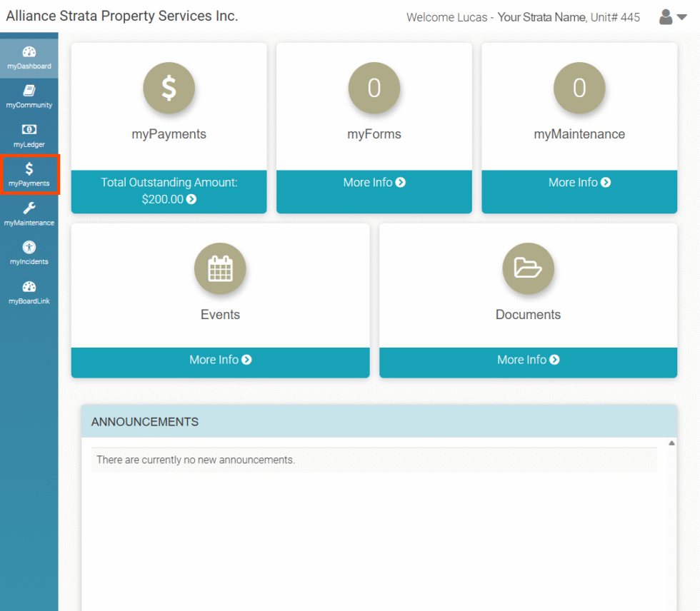
Task: Click More Info on the Documents card
Action: click(x=528, y=359)
